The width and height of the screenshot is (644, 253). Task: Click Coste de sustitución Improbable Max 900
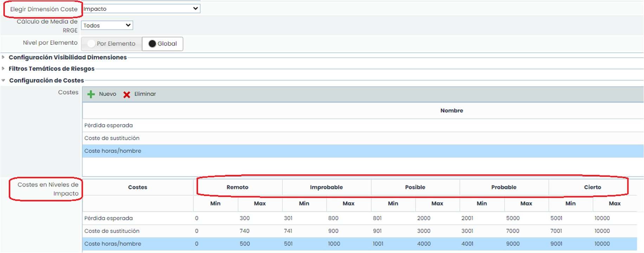tap(333, 231)
